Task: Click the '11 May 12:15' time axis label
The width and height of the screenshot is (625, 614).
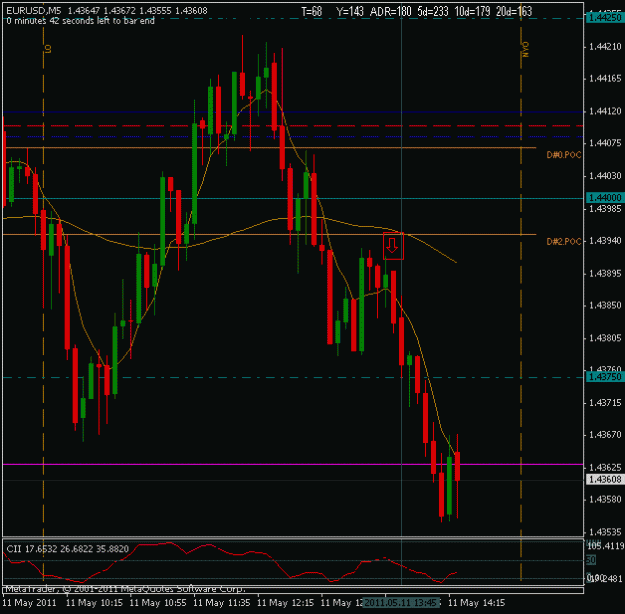Action: pos(286,602)
